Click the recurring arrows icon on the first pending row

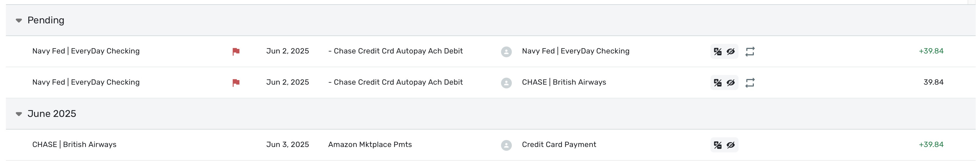pos(750,52)
